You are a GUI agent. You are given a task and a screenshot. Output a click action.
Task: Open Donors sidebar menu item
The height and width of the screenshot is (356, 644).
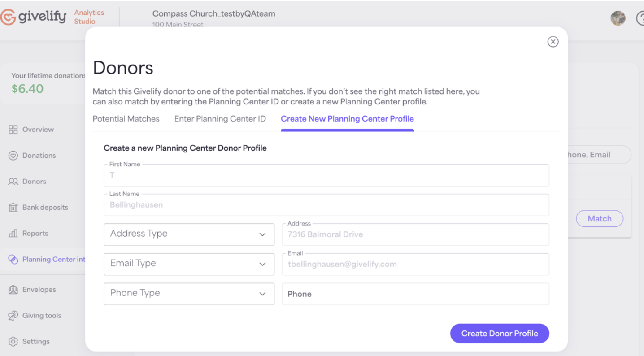click(x=34, y=182)
